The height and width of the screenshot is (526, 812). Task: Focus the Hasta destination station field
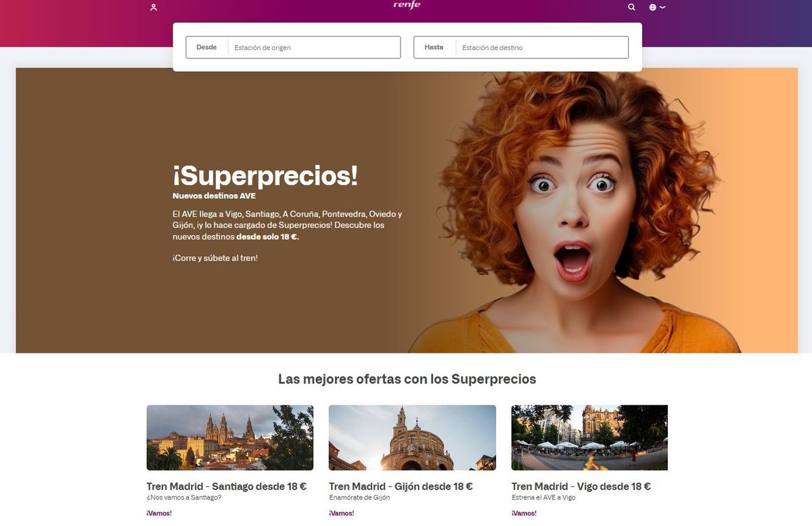coord(541,47)
